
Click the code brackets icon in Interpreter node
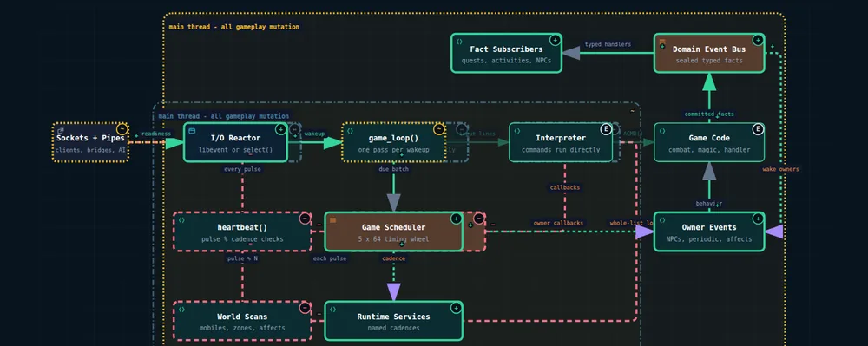[x=517, y=131]
